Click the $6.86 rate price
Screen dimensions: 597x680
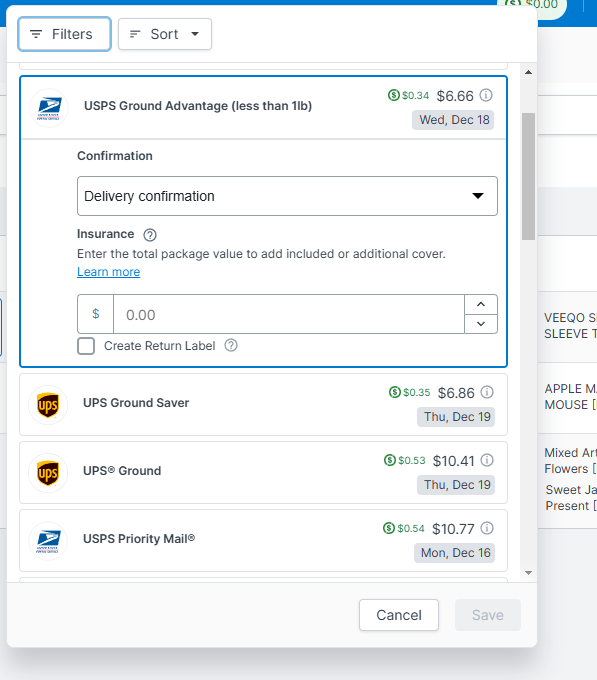[x=456, y=393]
